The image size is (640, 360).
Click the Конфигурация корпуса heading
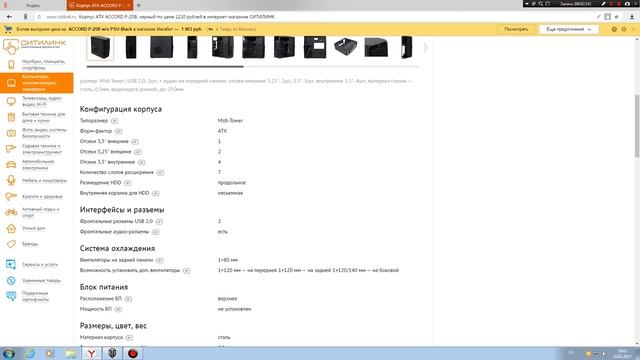coord(121,109)
